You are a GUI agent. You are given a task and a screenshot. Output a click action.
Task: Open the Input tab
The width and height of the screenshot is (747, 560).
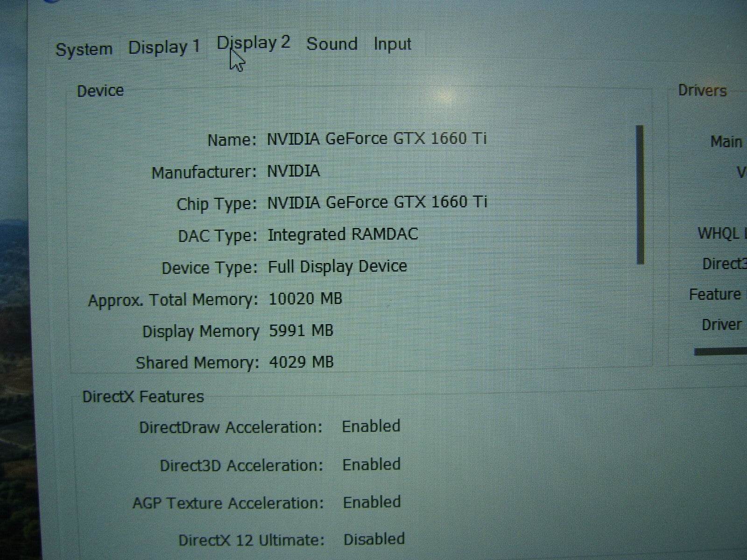tap(392, 43)
